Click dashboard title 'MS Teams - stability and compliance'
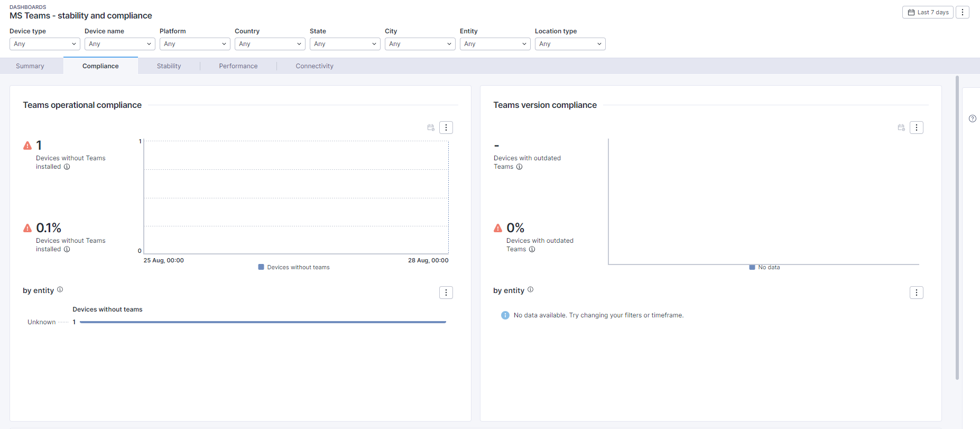Image resolution: width=980 pixels, height=429 pixels. 81,16
